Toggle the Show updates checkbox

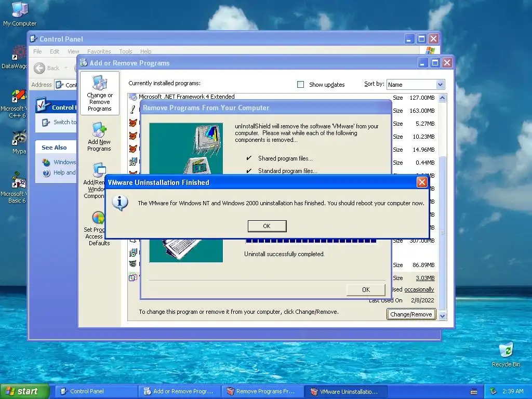pyautogui.click(x=300, y=85)
